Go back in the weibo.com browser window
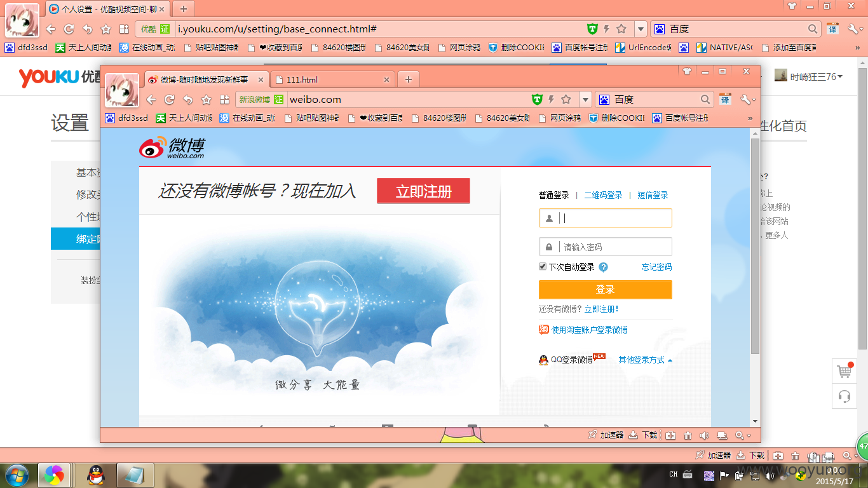Screen dimensions: 868x488 (151, 100)
